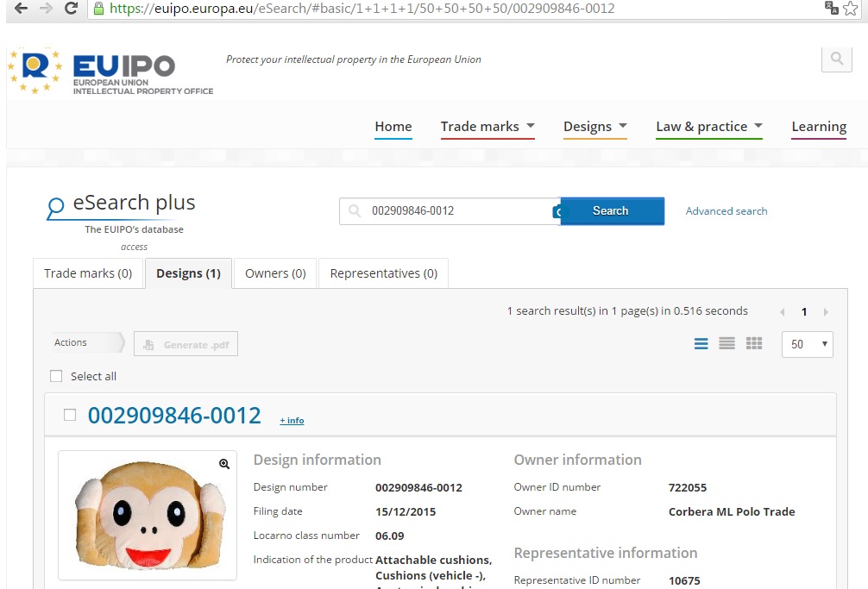The image size is (868, 589).
Task: Zoom the monkey design image magnifier
Action: pyautogui.click(x=224, y=464)
